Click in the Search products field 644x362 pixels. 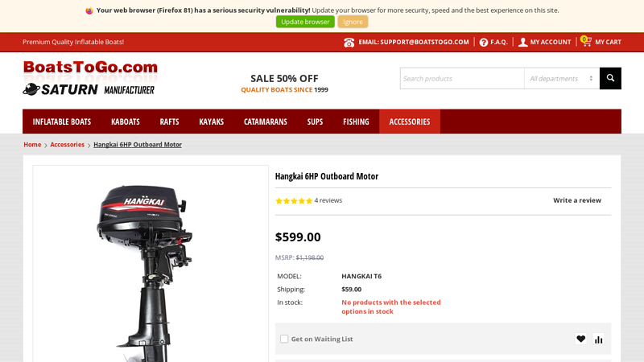pos(462,78)
